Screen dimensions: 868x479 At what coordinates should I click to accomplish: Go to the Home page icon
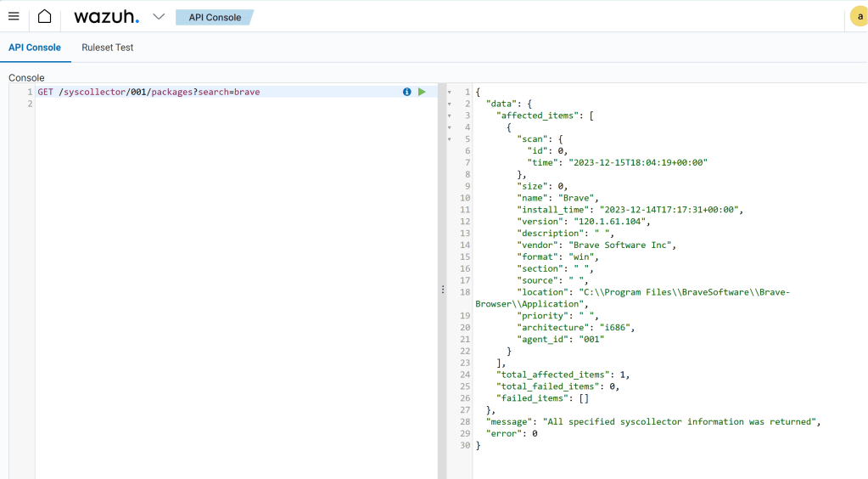[44, 17]
